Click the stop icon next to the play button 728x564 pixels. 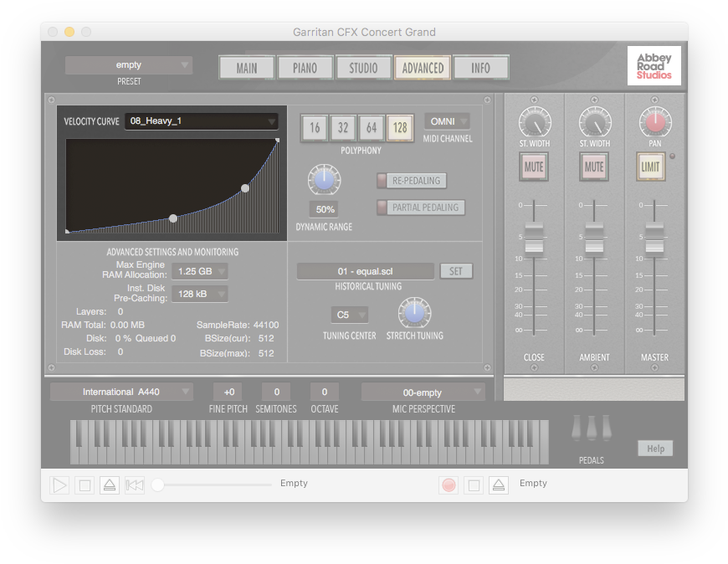click(84, 485)
